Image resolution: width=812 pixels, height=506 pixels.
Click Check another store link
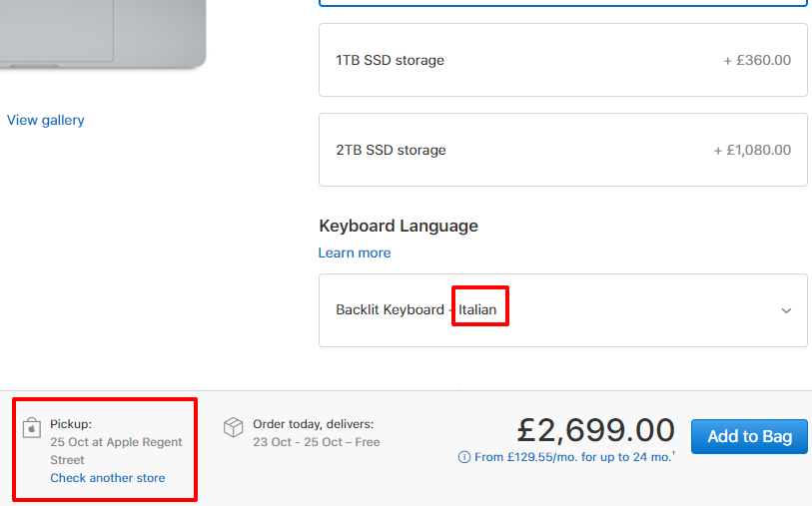[x=108, y=478]
